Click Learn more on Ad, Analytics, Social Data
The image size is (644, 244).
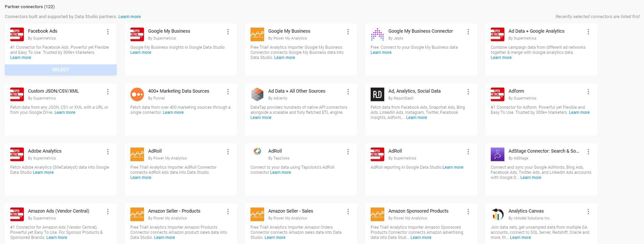416,118
